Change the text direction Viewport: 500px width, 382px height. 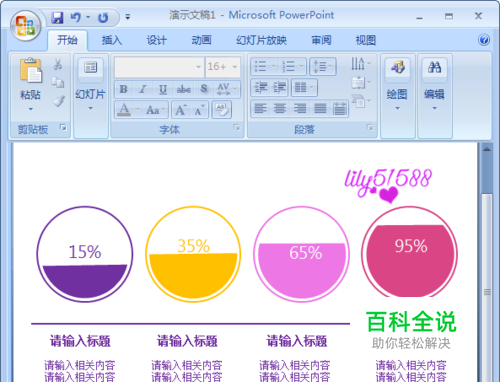coord(361,63)
